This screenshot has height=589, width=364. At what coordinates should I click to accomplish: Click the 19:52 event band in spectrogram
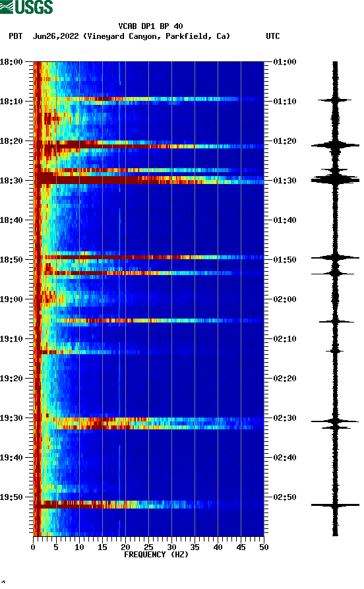point(149,505)
